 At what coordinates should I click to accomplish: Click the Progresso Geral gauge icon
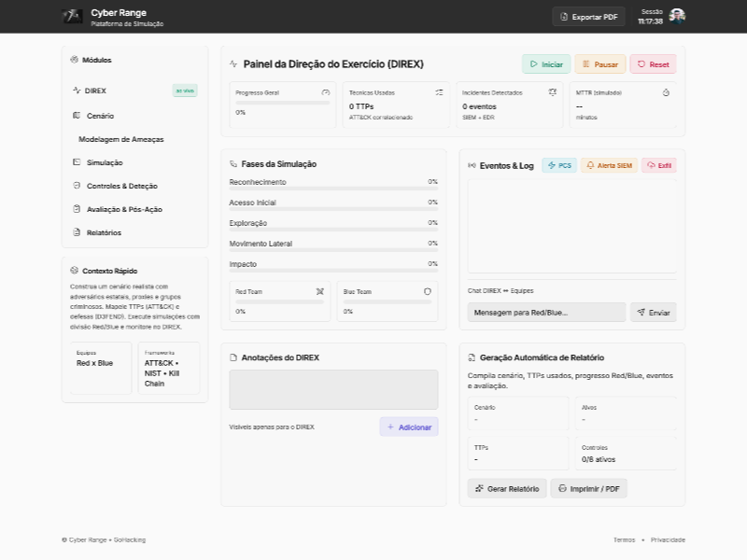(x=325, y=92)
